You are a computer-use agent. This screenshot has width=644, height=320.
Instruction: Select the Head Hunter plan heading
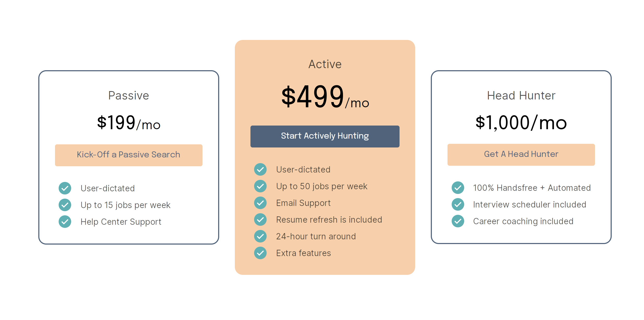[521, 96]
